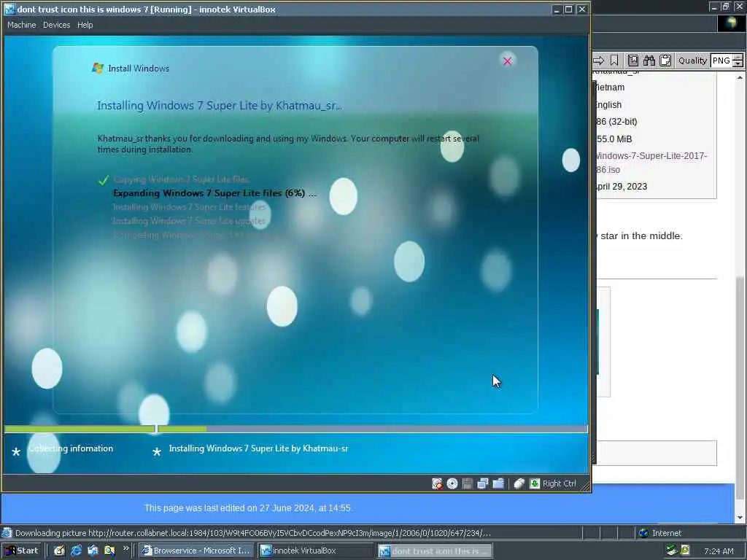The height and width of the screenshot is (560, 747).
Task: Open the Quality PNG dropdown
Action: [726, 61]
